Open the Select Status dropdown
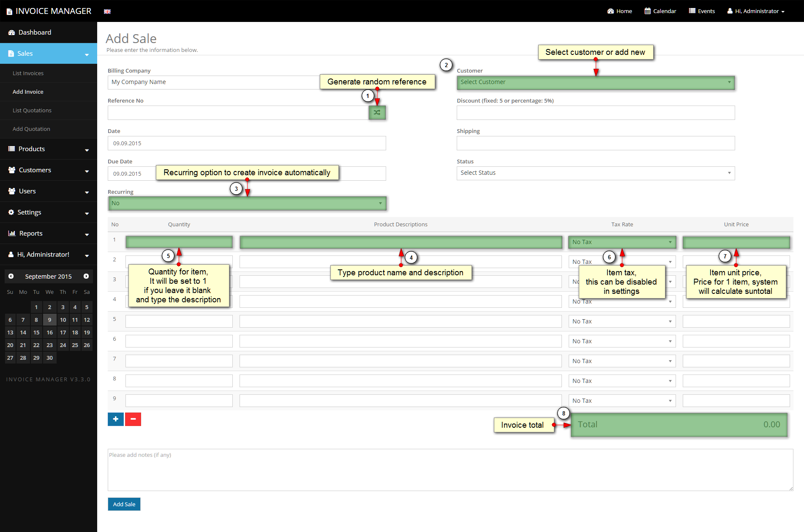The image size is (804, 532). (595, 173)
